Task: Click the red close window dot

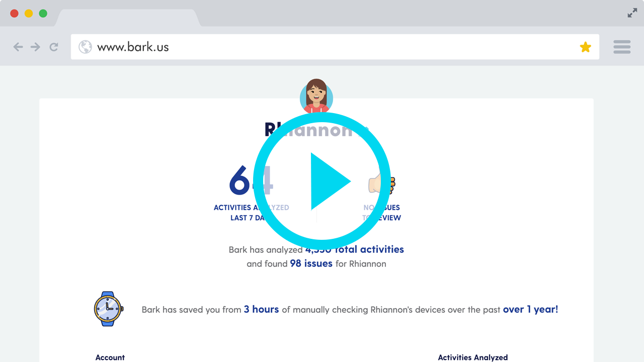Action: pyautogui.click(x=15, y=14)
